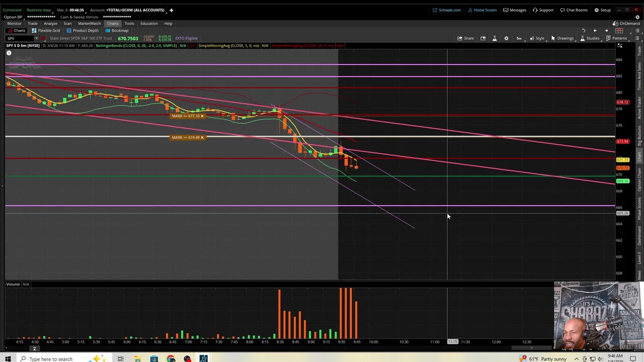Open Windows Start menu
Viewport: 644px width, 362px height.
[x=8, y=359]
